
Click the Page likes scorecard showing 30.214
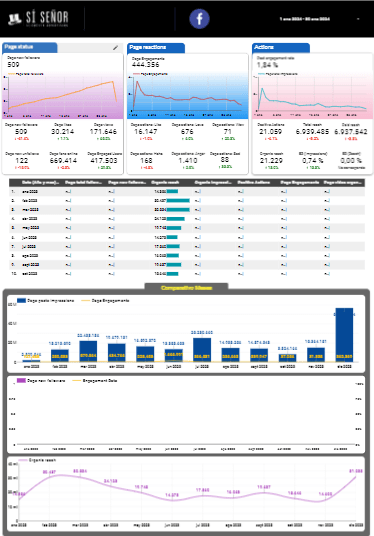coord(62,132)
